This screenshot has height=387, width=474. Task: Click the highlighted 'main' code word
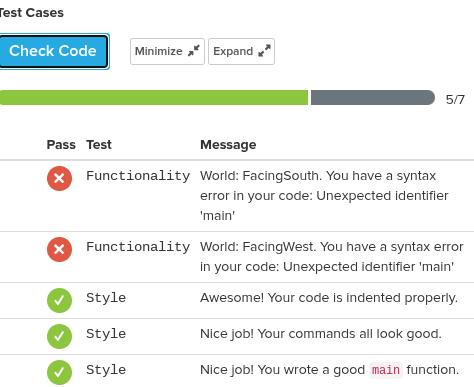[x=386, y=370]
